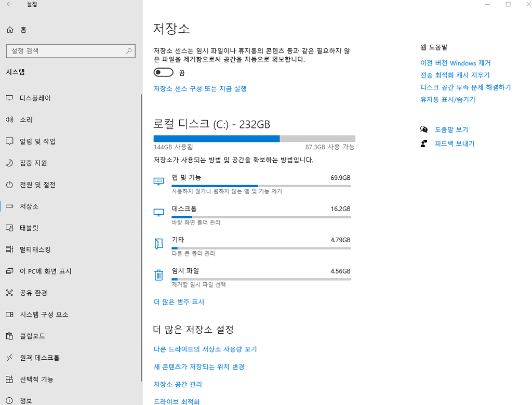The width and height of the screenshot is (532, 405).
Task: Click the 알림 및 작업 notification icon
Action: [9, 141]
